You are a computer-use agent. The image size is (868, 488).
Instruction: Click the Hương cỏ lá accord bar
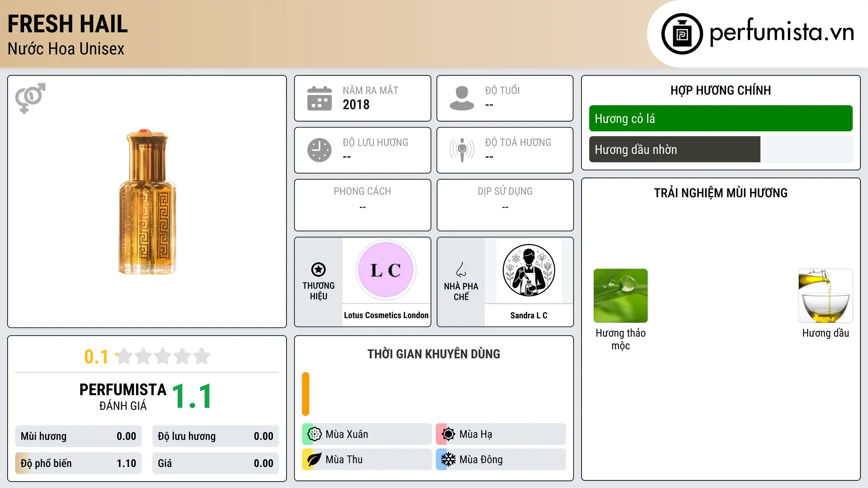pyautogui.click(x=721, y=119)
